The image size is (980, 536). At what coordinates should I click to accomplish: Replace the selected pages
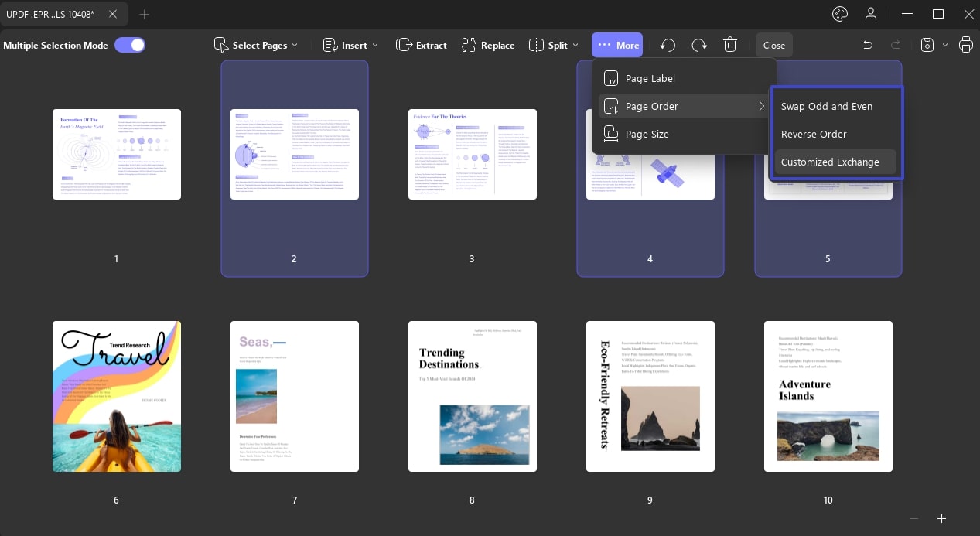[488, 45]
